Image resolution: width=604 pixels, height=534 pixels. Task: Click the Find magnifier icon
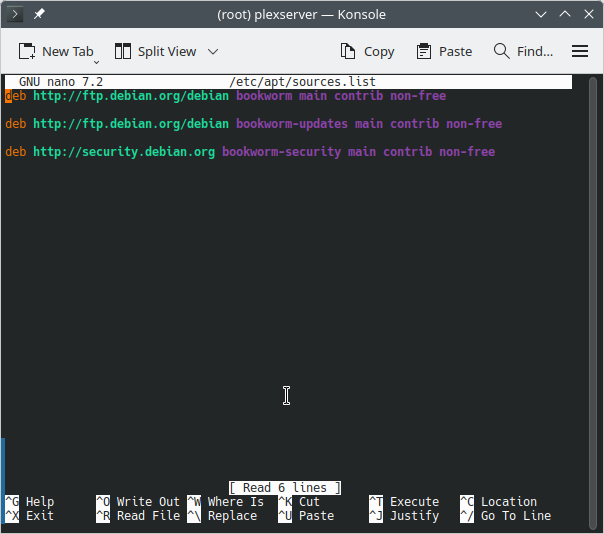pyautogui.click(x=502, y=51)
